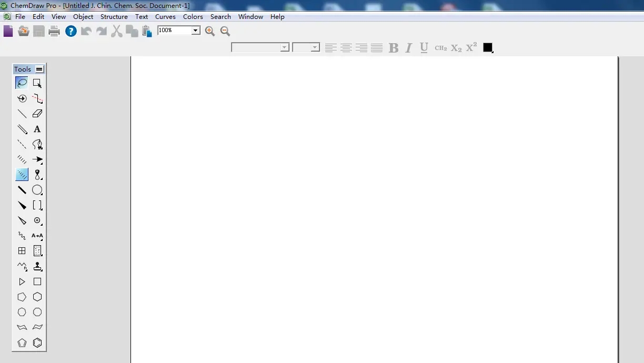
Task: Select the Lasso selection tool
Action: click(x=22, y=83)
